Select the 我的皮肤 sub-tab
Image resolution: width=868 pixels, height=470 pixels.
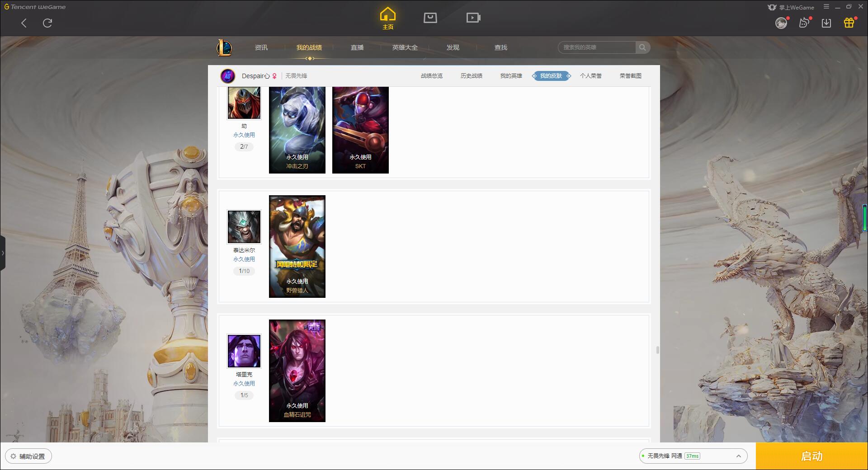click(x=551, y=76)
